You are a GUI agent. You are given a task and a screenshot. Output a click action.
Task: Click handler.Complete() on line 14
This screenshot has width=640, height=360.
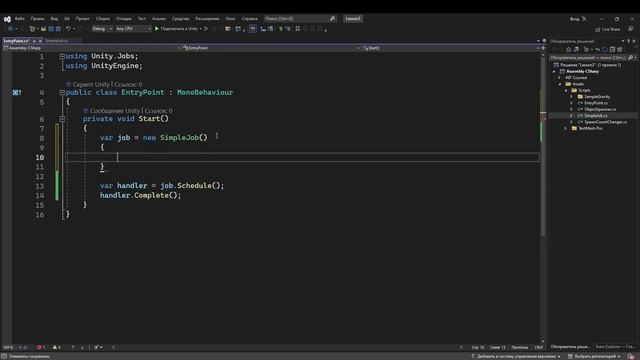coord(140,196)
